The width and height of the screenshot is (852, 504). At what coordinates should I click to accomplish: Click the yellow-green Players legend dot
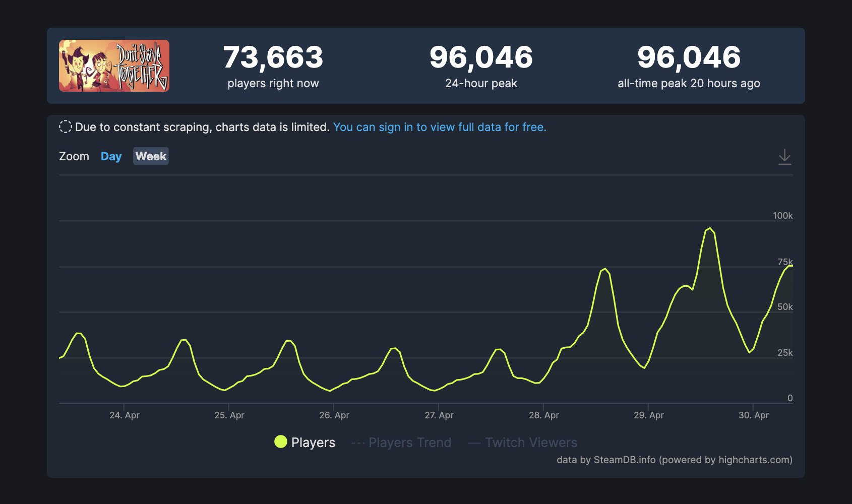[x=281, y=442]
